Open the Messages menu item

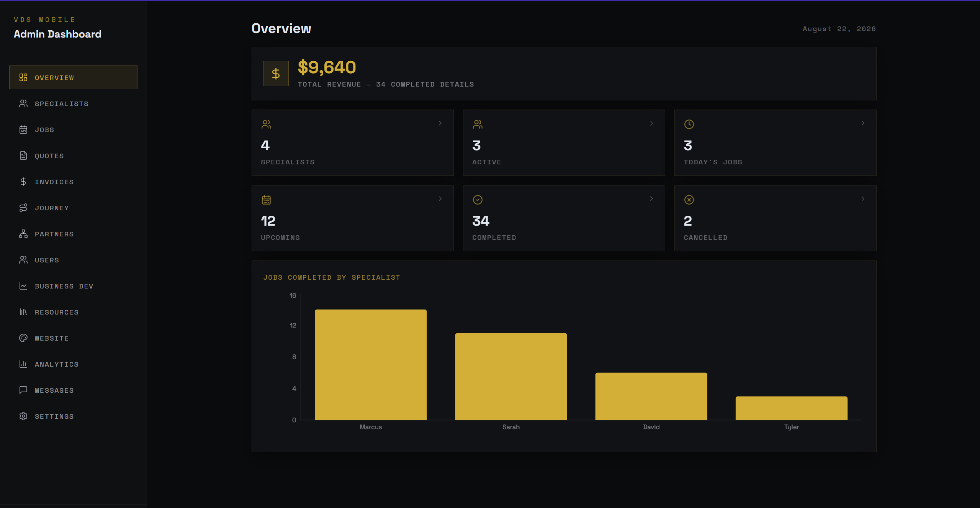pos(73,390)
